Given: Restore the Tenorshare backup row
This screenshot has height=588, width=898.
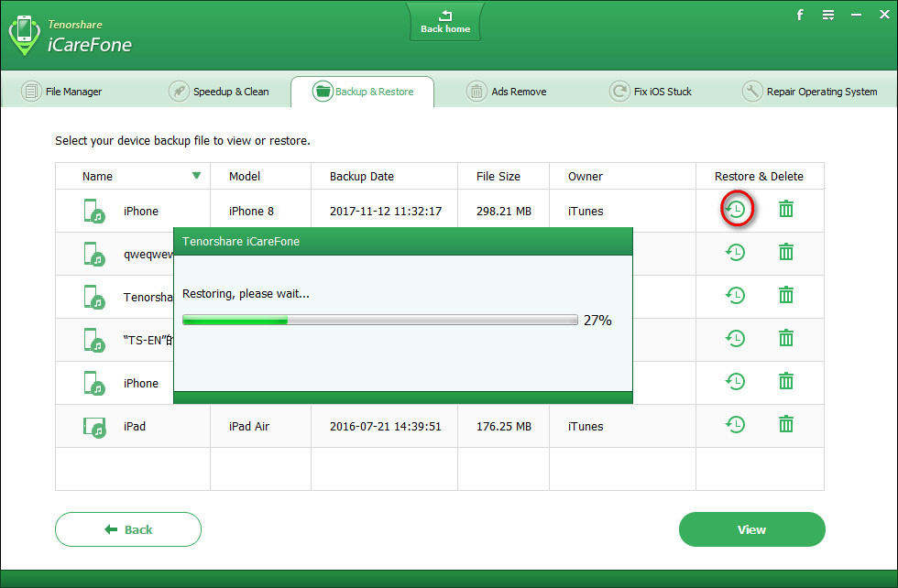Looking at the screenshot, I should click(x=736, y=296).
